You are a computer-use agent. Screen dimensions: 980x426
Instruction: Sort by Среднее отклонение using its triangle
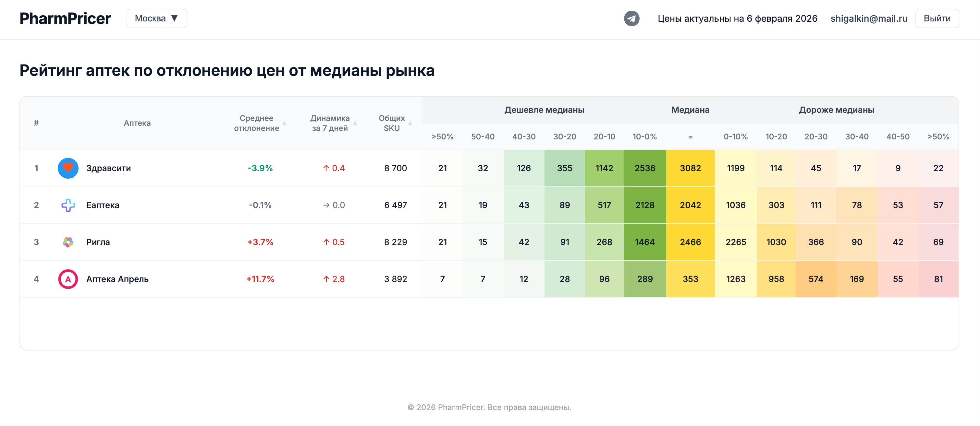click(x=284, y=123)
